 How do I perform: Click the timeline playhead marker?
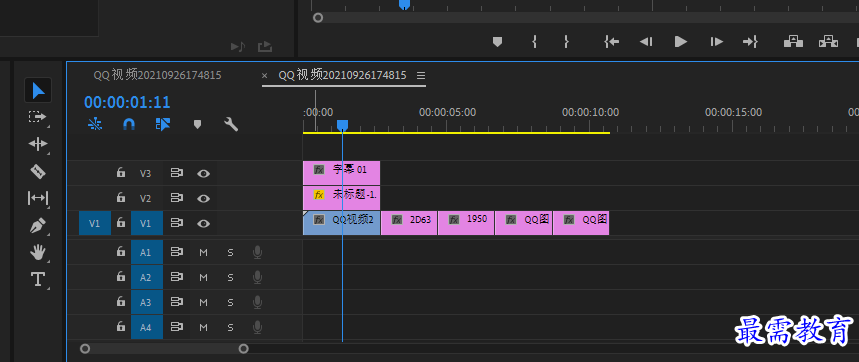[342, 126]
